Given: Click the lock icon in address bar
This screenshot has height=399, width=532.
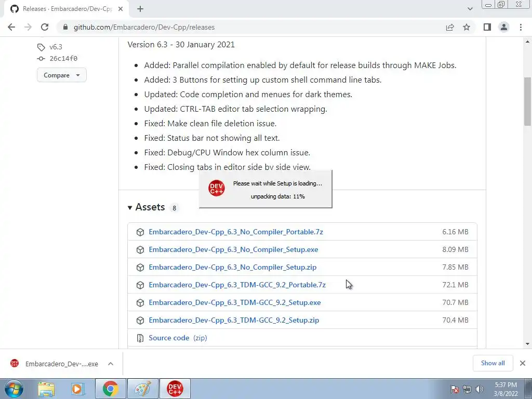Looking at the screenshot, I should (x=65, y=27).
